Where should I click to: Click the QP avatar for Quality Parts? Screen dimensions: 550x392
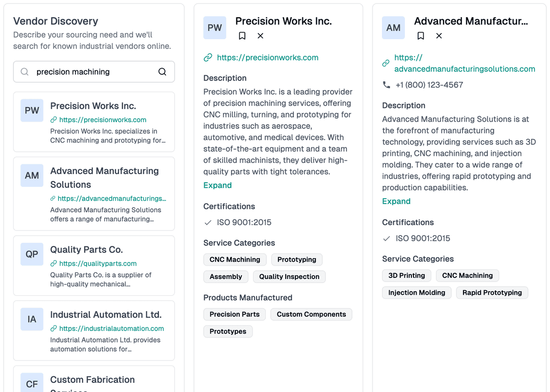[x=32, y=254]
